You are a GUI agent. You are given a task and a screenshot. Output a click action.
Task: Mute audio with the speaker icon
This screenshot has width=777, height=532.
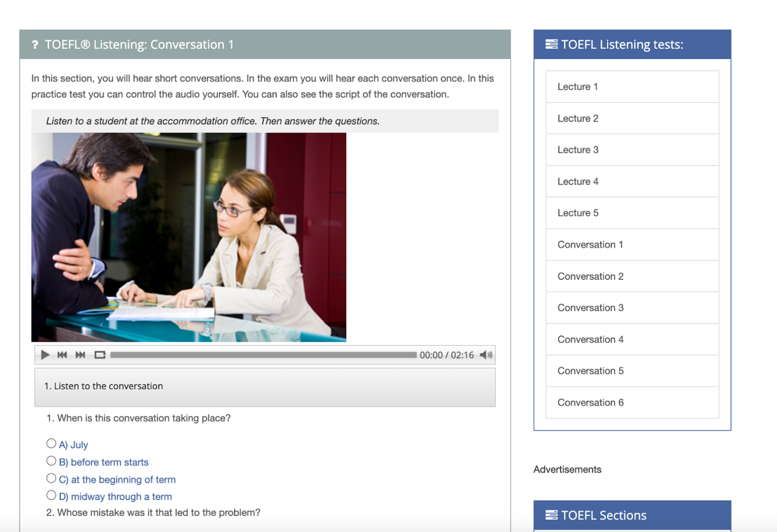tap(486, 355)
